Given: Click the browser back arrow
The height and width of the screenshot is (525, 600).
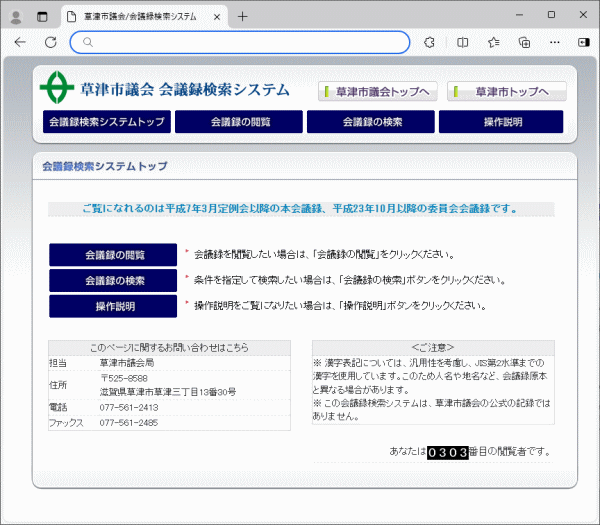Looking at the screenshot, I should pos(20,42).
